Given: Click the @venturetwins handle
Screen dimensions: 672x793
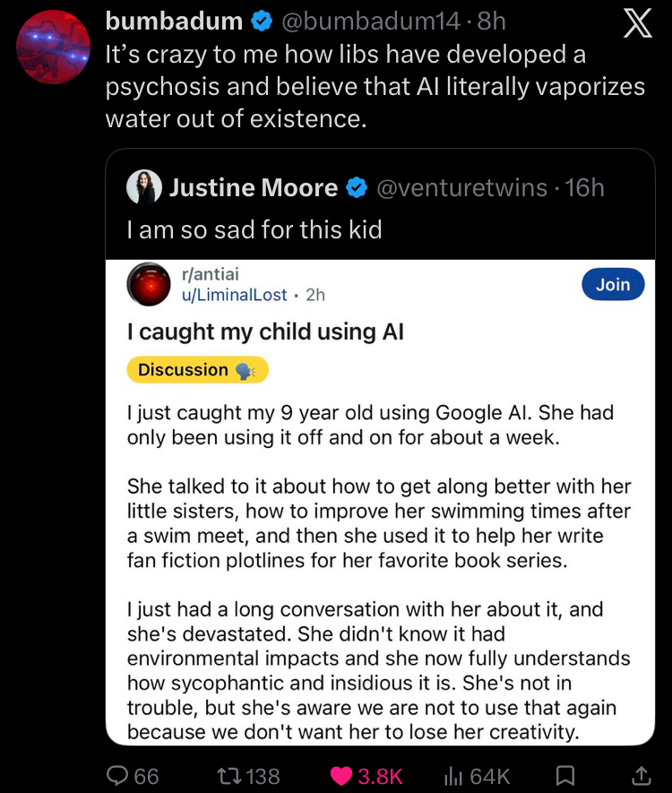Looking at the screenshot, I should pyautogui.click(x=460, y=187).
